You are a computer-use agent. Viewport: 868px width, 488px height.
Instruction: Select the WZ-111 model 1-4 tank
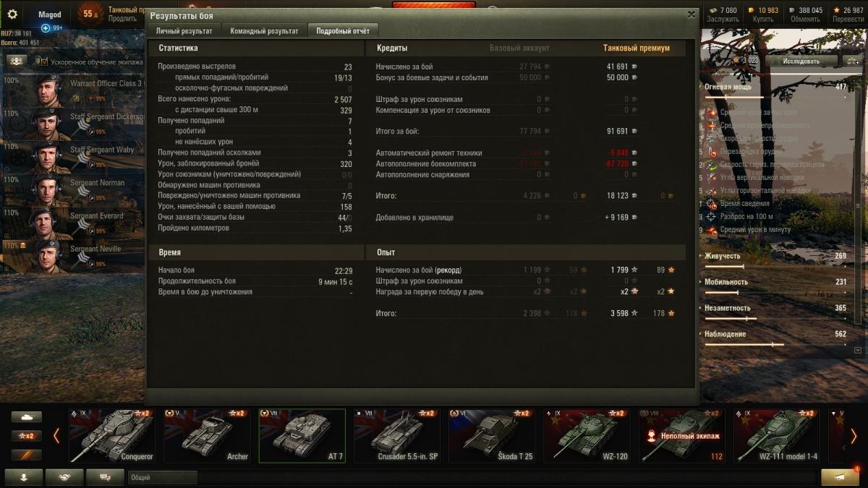click(x=777, y=436)
